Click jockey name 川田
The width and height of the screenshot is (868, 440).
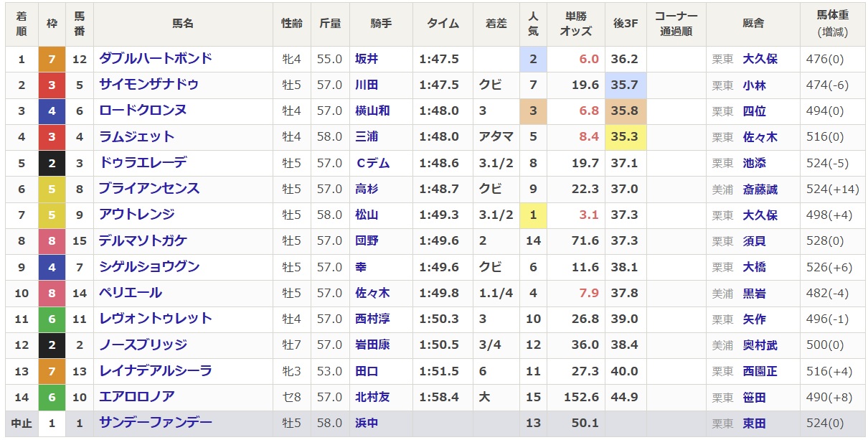pyautogui.click(x=366, y=85)
